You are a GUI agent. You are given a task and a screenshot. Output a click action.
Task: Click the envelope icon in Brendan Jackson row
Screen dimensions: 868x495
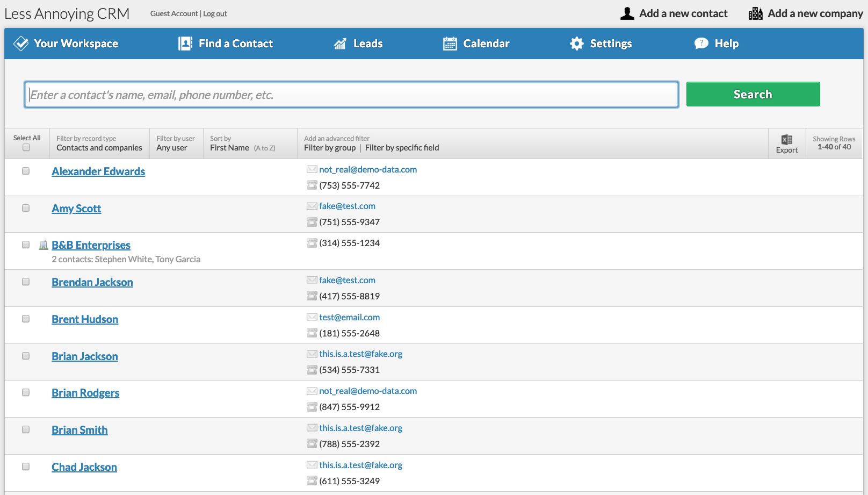click(312, 280)
